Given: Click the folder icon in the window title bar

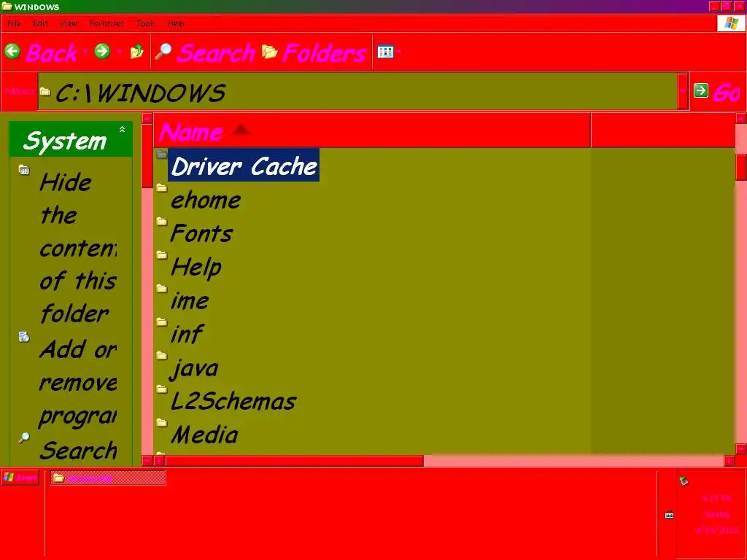Looking at the screenshot, I should (x=7, y=6).
